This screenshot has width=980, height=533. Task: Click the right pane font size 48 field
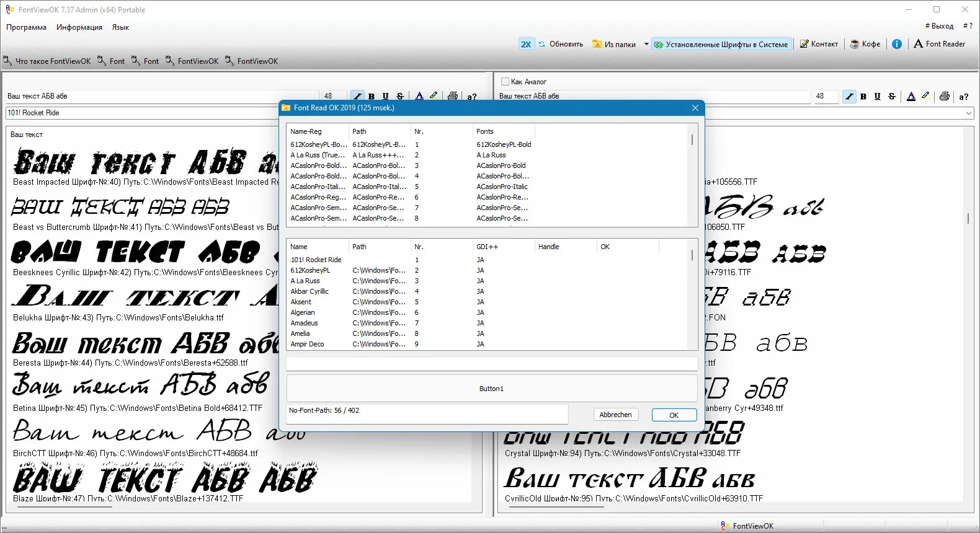[x=826, y=96]
